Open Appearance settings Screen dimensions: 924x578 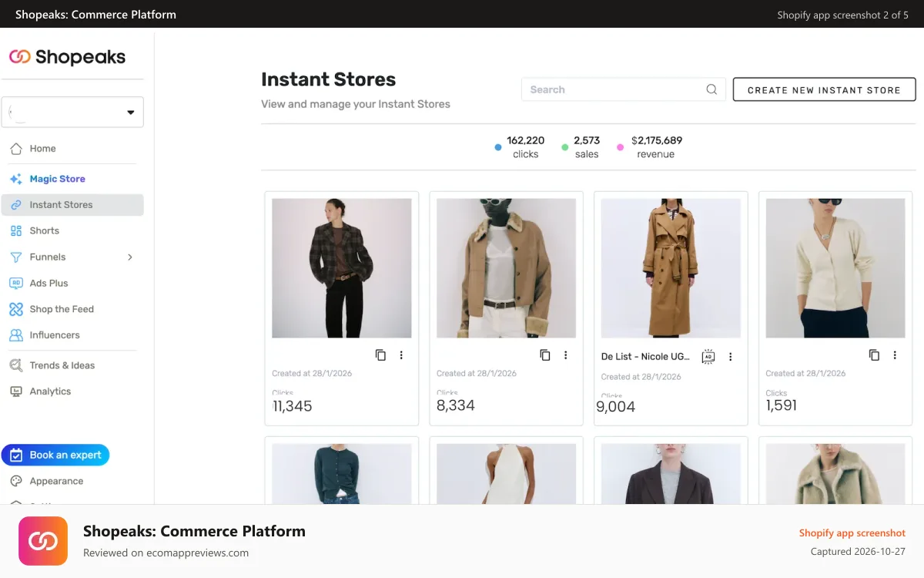click(56, 481)
